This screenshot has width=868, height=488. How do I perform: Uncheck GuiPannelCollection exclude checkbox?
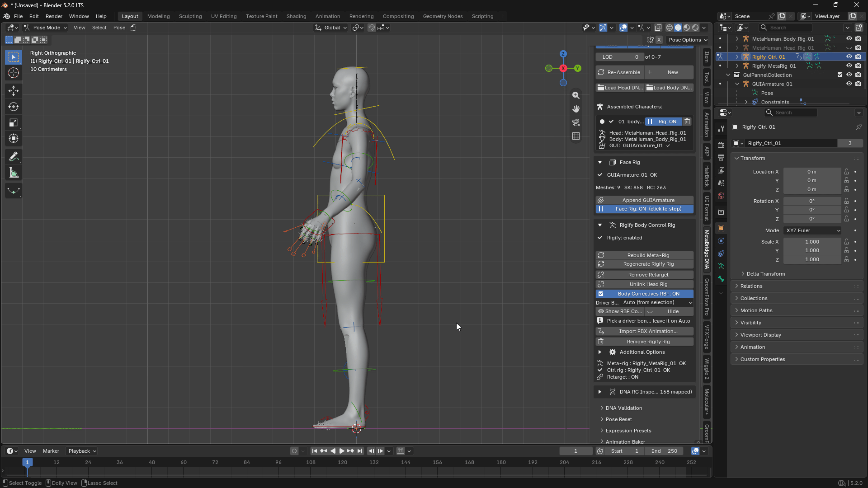(840, 75)
